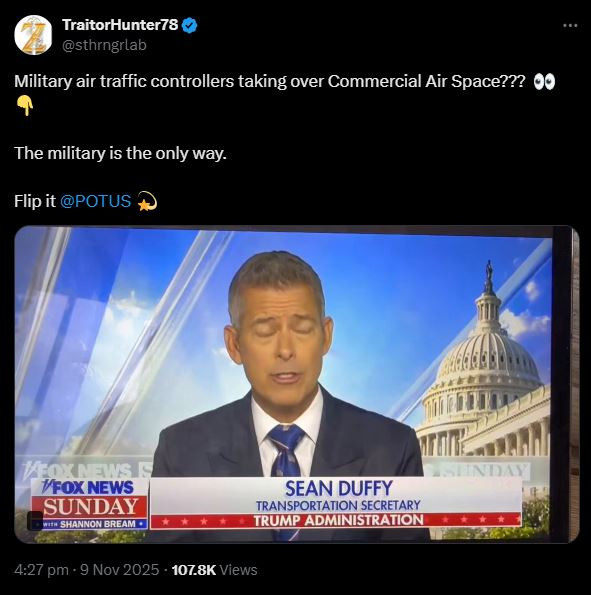Click the blue verified checkmark badge
Screen dimensions: 591x595
click(189, 25)
